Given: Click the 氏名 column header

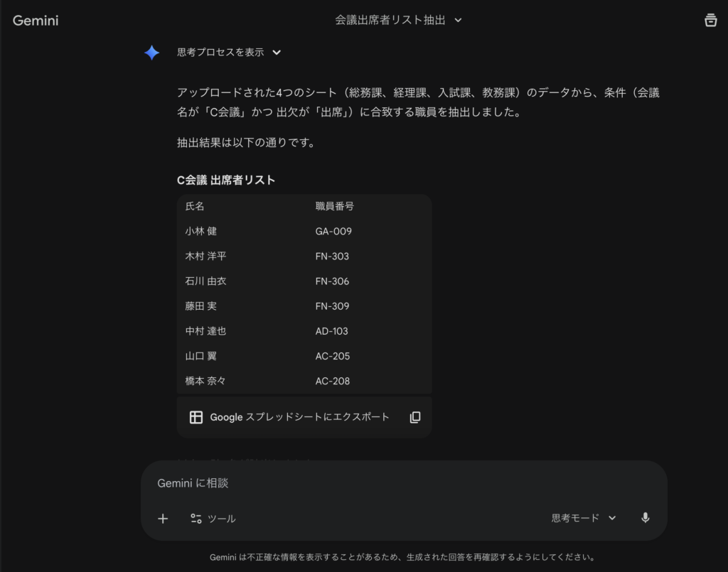Looking at the screenshot, I should click(x=195, y=207).
